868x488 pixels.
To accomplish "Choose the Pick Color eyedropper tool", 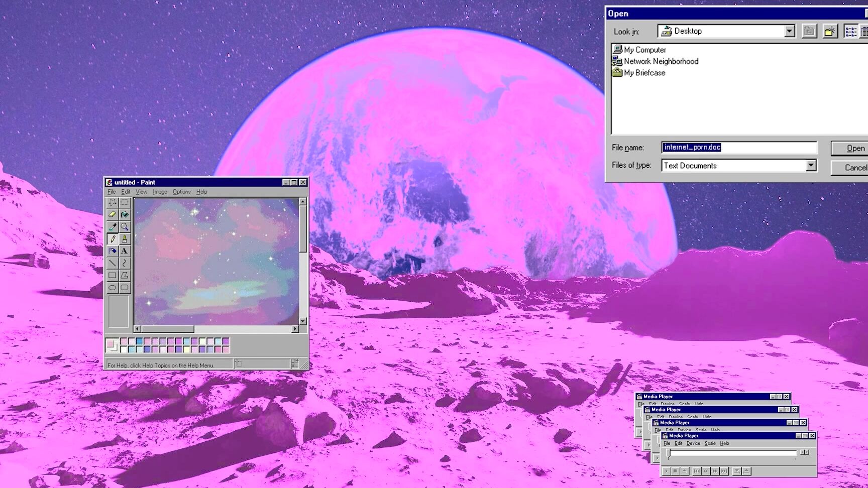I will pos(113,227).
